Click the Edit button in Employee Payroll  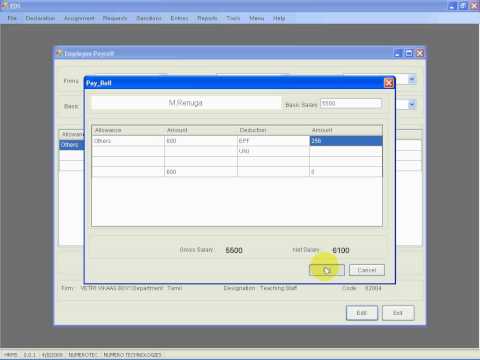362,313
